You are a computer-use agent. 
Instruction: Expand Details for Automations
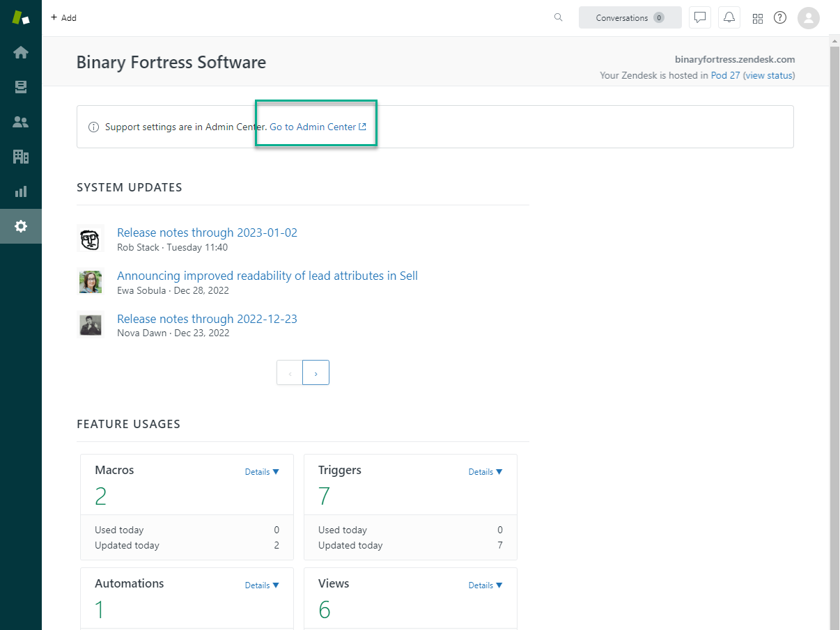click(262, 585)
